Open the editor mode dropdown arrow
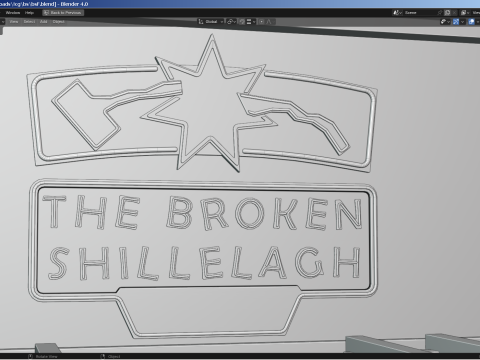This screenshot has width=480, height=360. 3,22
